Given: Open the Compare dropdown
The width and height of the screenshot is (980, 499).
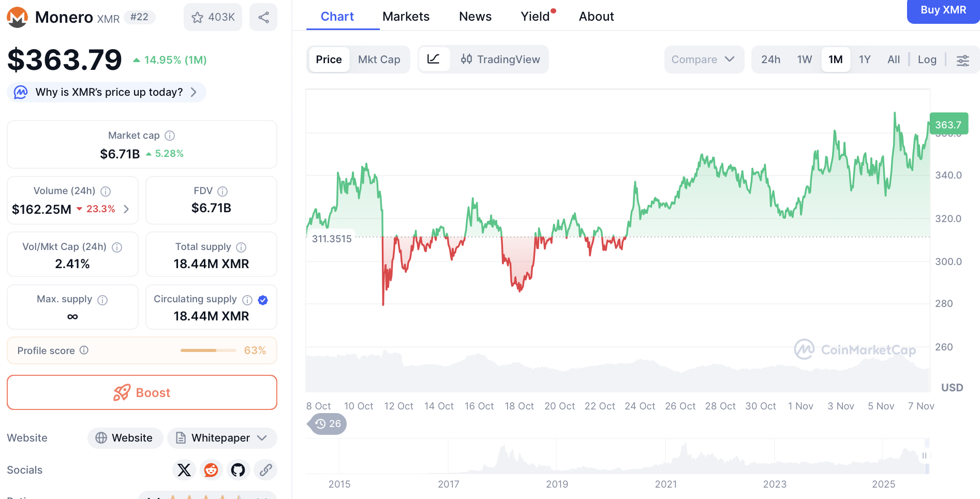Looking at the screenshot, I should 703,60.
